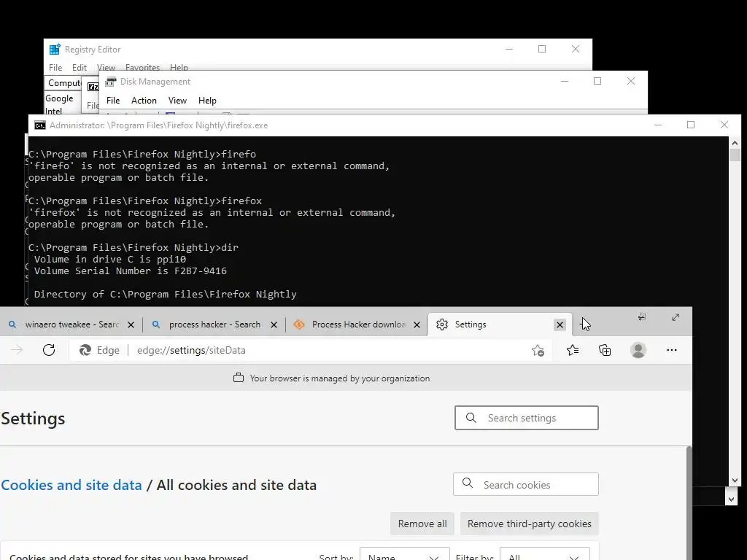Click the refresh icon in Edge

coord(49,350)
